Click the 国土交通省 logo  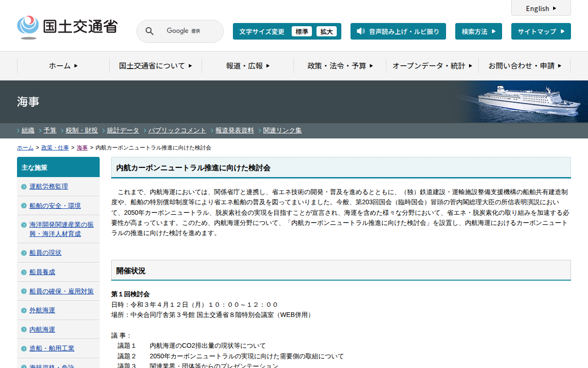67,27
